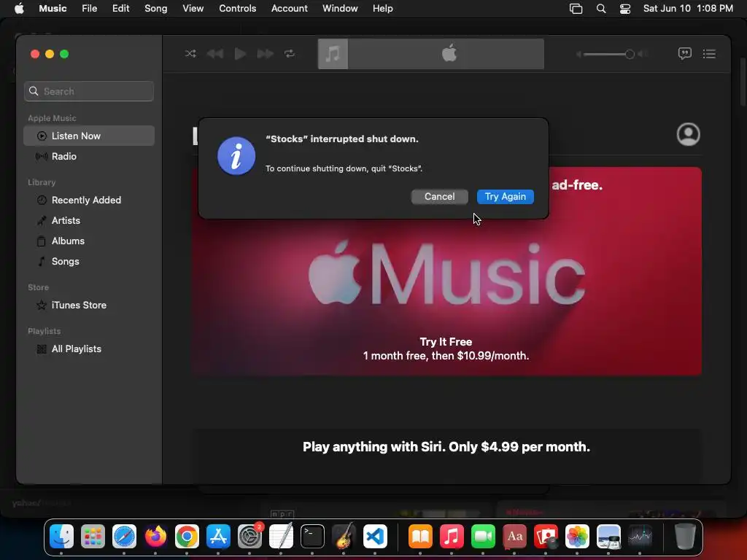
Task: Open the Account menu
Action: pyautogui.click(x=289, y=9)
